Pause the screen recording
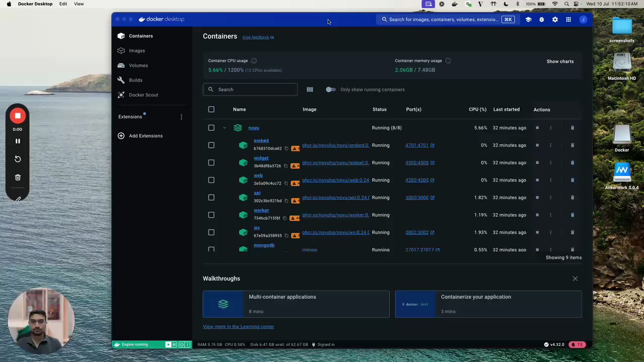The height and width of the screenshot is (362, 644). (18, 141)
